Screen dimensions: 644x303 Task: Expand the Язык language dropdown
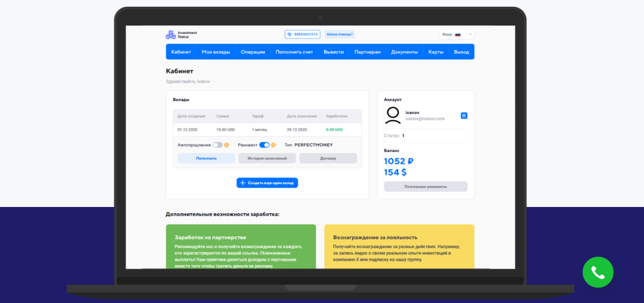click(469, 34)
